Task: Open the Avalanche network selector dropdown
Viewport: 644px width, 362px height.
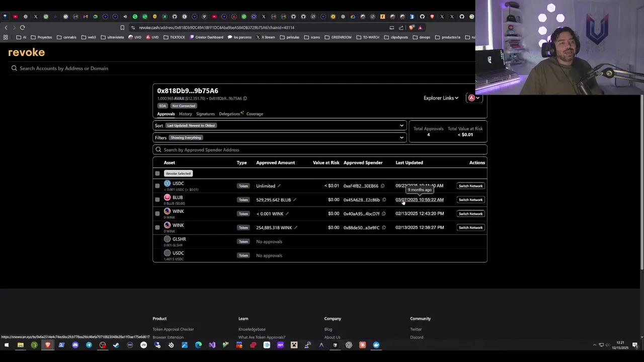Action: (x=474, y=98)
